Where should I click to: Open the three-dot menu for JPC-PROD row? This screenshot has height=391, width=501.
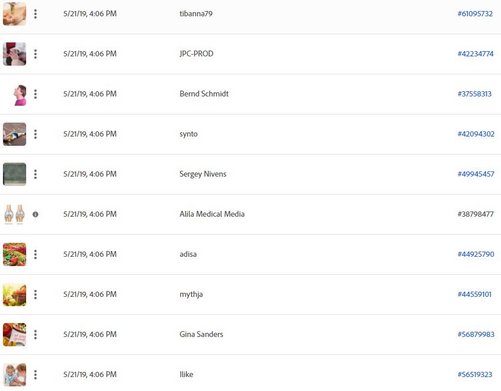35,54
